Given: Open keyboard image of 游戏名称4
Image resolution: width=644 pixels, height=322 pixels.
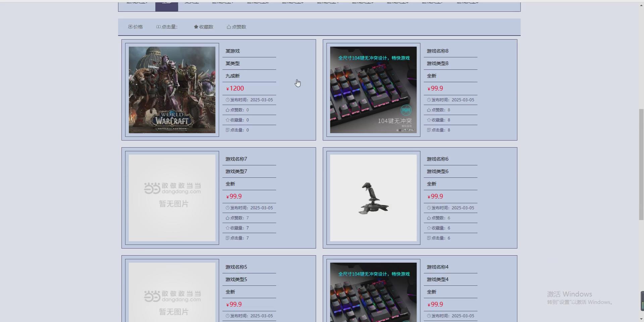Looking at the screenshot, I should point(373,292).
